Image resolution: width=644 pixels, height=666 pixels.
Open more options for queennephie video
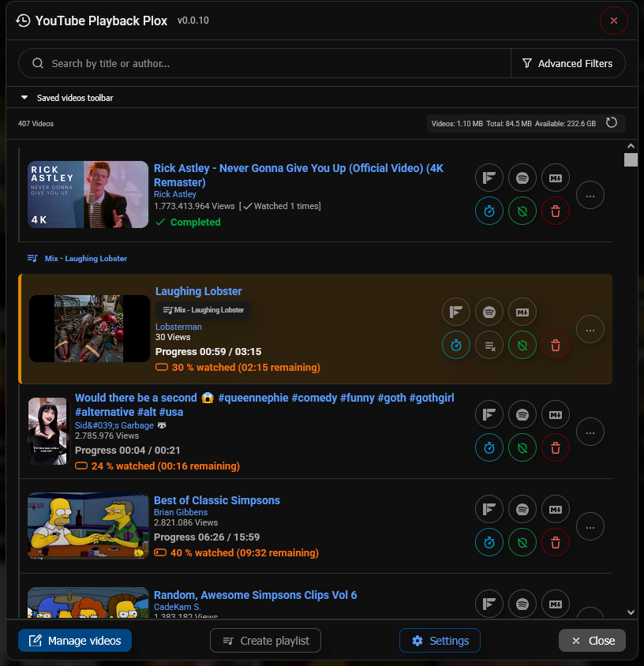pos(590,432)
